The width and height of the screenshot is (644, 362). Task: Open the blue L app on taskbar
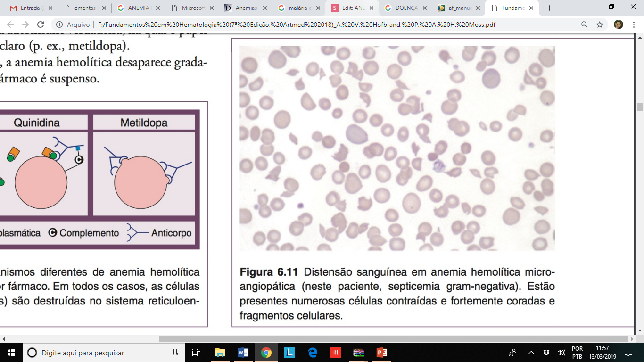pos(289,353)
